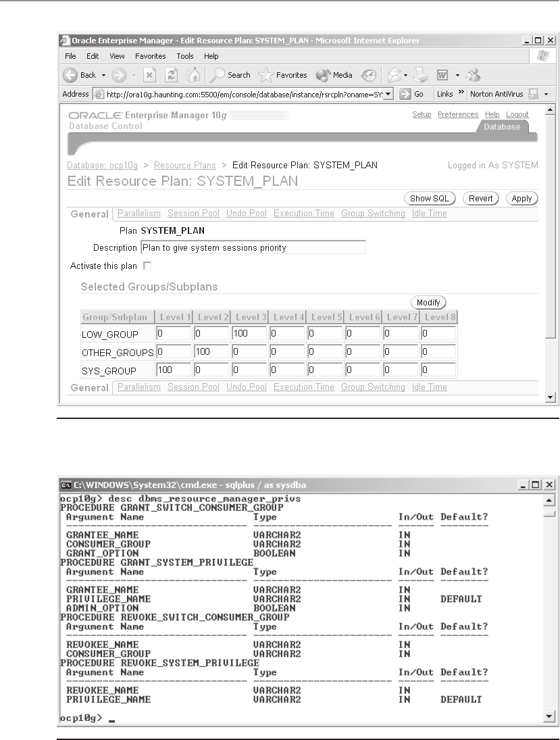Open the Search pane in Internet Explorer
Image resolution: width=560 pixels, height=740 pixels.
[231, 75]
